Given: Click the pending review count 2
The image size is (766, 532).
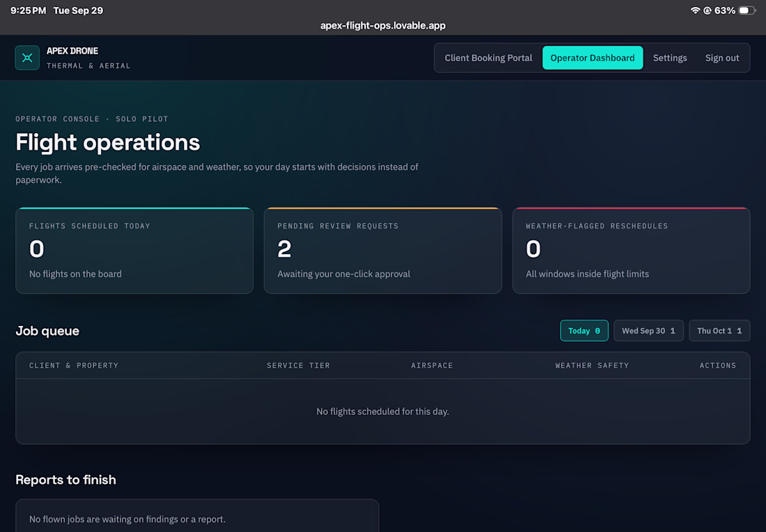Looking at the screenshot, I should pos(284,249).
